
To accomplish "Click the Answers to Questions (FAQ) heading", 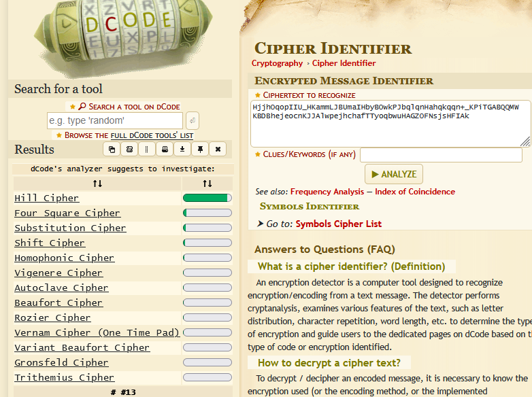I will [325, 249].
